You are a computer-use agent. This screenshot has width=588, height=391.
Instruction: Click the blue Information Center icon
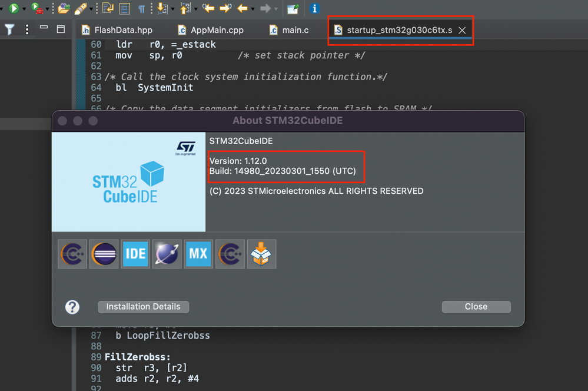[x=314, y=8]
